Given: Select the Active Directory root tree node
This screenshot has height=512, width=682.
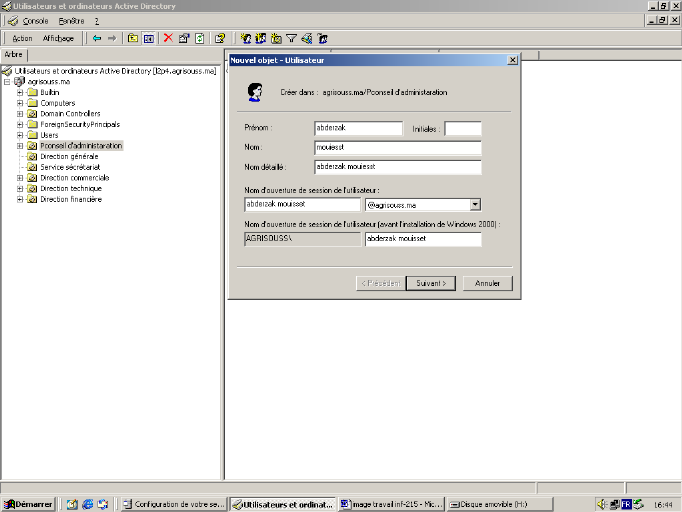Looking at the screenshot, I should pos(115,71).
